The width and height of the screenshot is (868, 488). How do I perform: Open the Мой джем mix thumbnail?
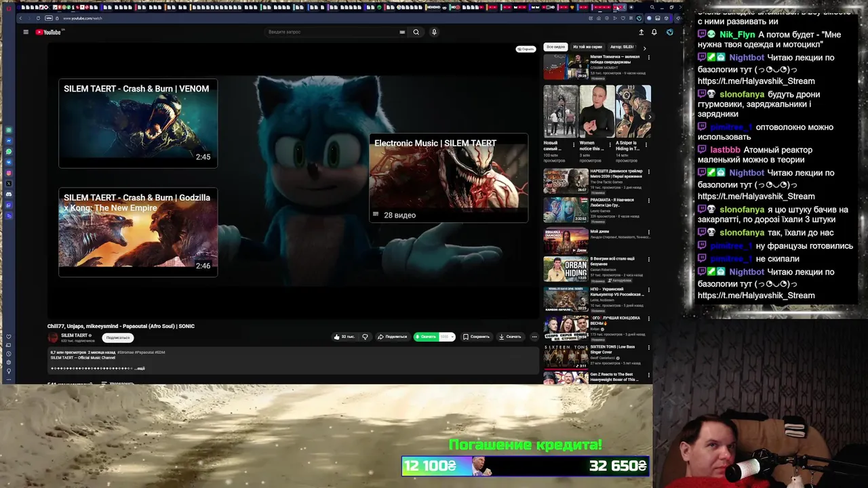tap(566, 241)
